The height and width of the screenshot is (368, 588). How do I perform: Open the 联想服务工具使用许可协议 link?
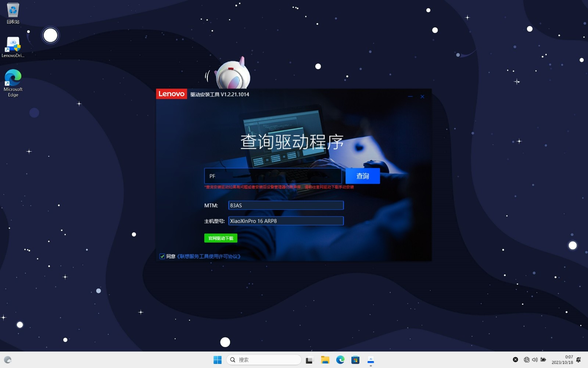pos(209,256)
